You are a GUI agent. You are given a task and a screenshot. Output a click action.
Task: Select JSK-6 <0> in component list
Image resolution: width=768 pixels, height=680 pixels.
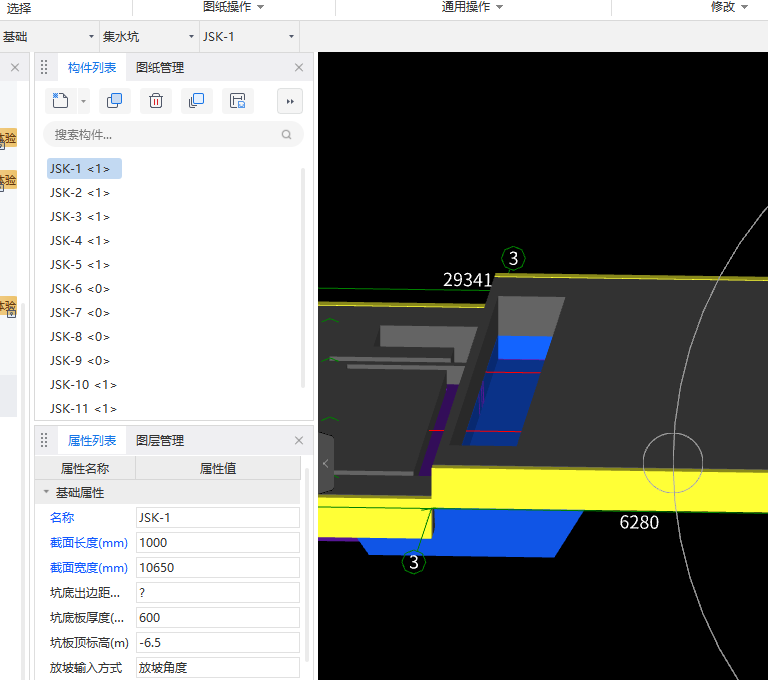coord(80,289)
